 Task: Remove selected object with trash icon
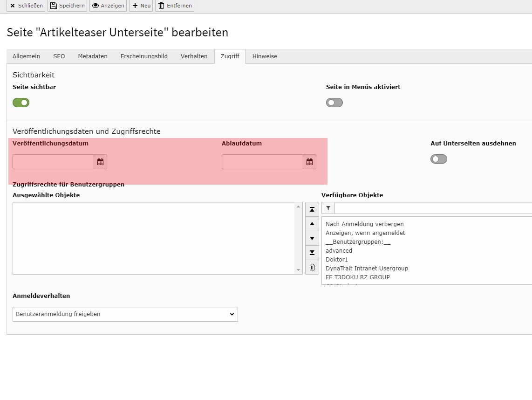coord(312,267)
